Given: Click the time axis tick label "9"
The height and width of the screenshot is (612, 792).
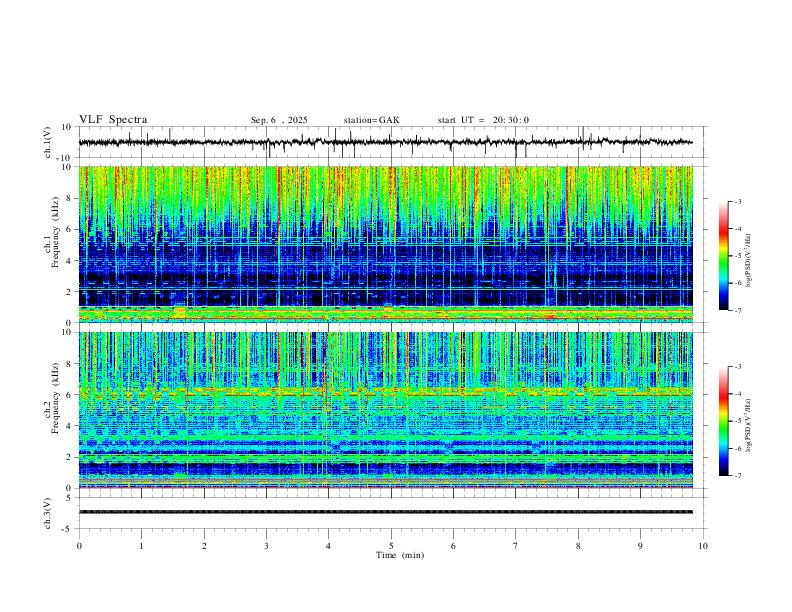Looking at the screenshot, I should click(640, 546).
